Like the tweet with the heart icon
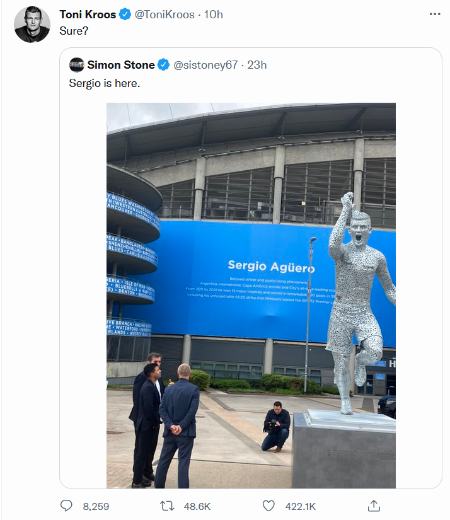The height and width of the screenshot is (520, 450). [269, 506]
